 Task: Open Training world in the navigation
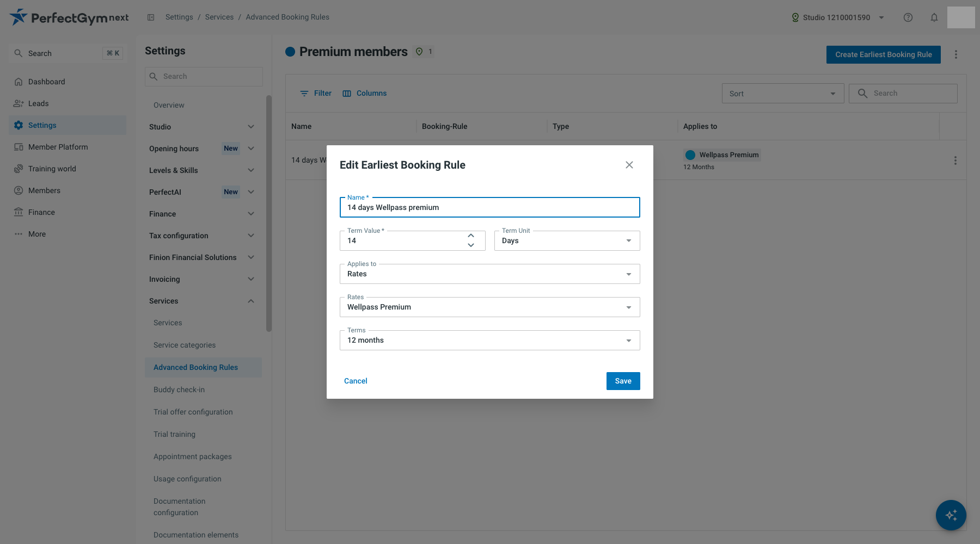pos(68,169)
